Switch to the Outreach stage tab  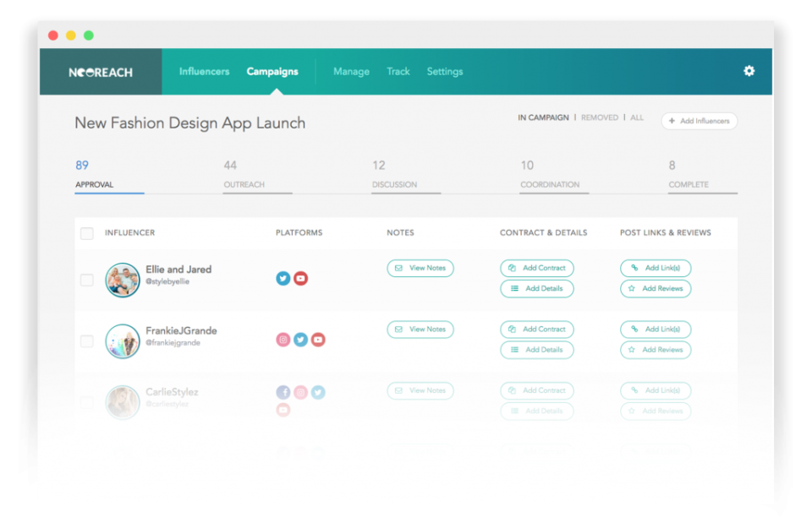pyautogui.click(x=257, y=176)
